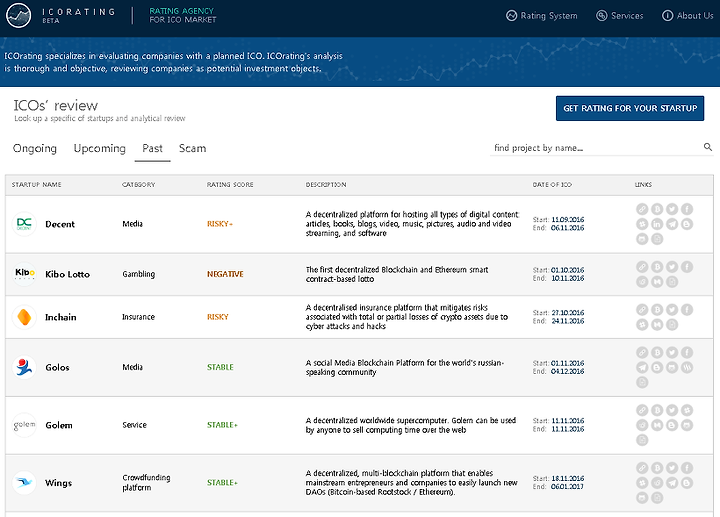Open the Scam tab
The width and height of the screenshot is (720, 517).
[x=192, y=148]
